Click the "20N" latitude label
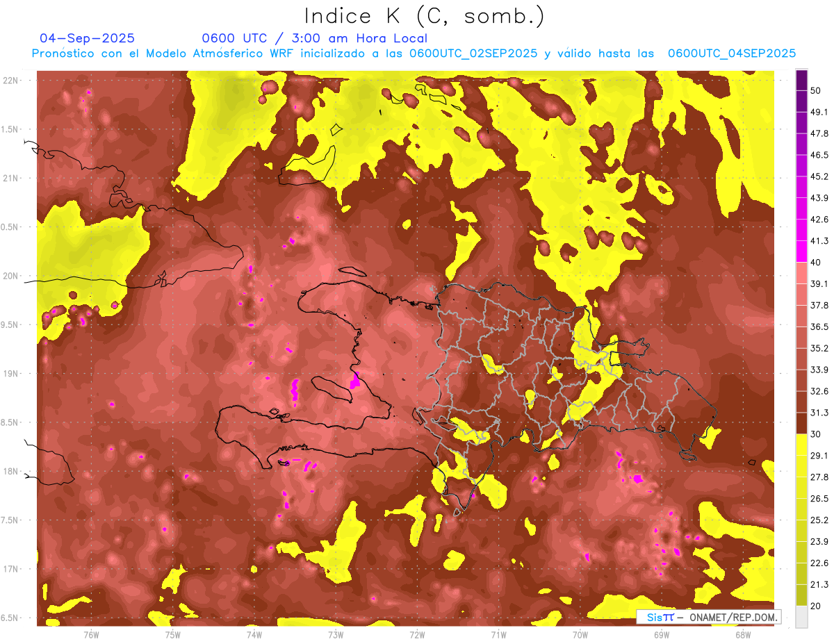This screenshot has width=834, height=644. pos(11,276)
